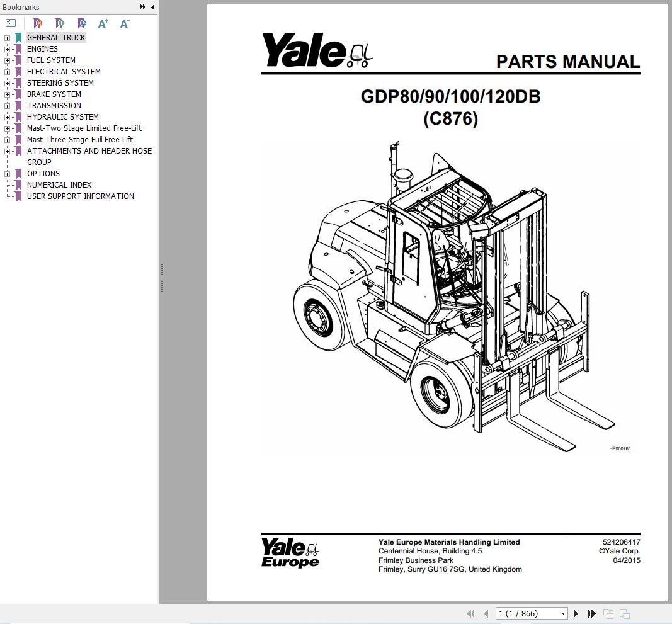The width and height of the screenshot is (672, 624).
Task: Click the delete bookmark icon
Action: (x=38, y=23)
